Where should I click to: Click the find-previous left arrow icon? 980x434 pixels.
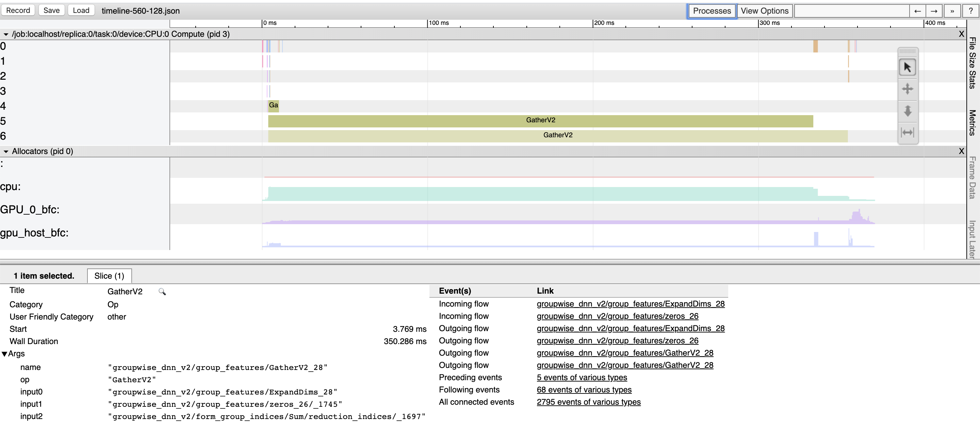tap(918, 11)
